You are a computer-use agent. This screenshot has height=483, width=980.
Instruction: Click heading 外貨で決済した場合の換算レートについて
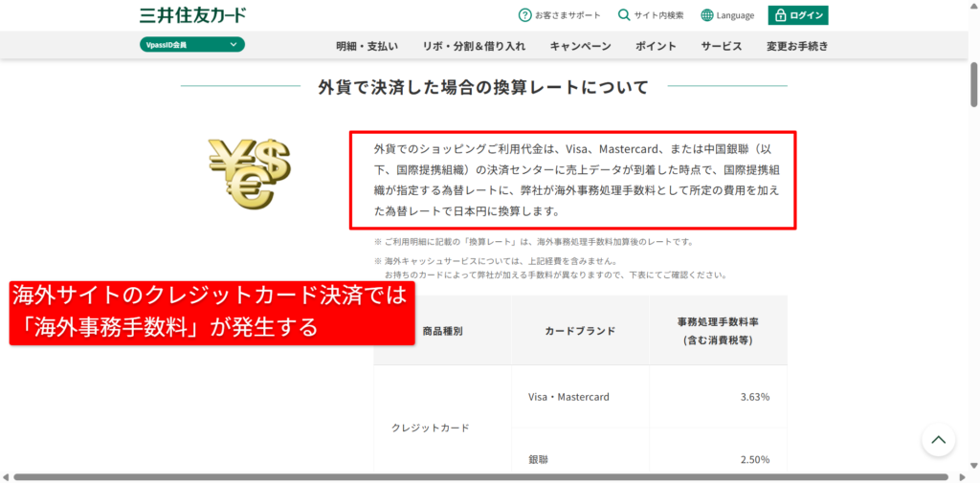pos(483,87)
